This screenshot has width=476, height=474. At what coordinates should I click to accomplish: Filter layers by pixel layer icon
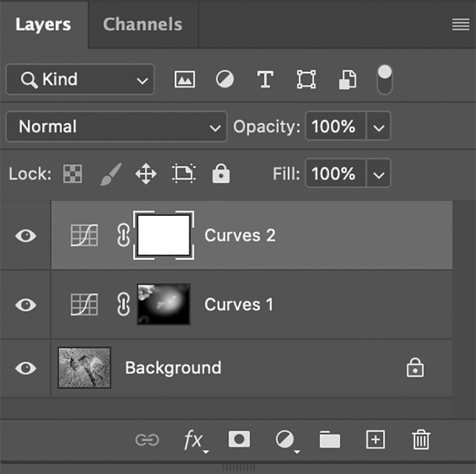click(x=185, y=80)
